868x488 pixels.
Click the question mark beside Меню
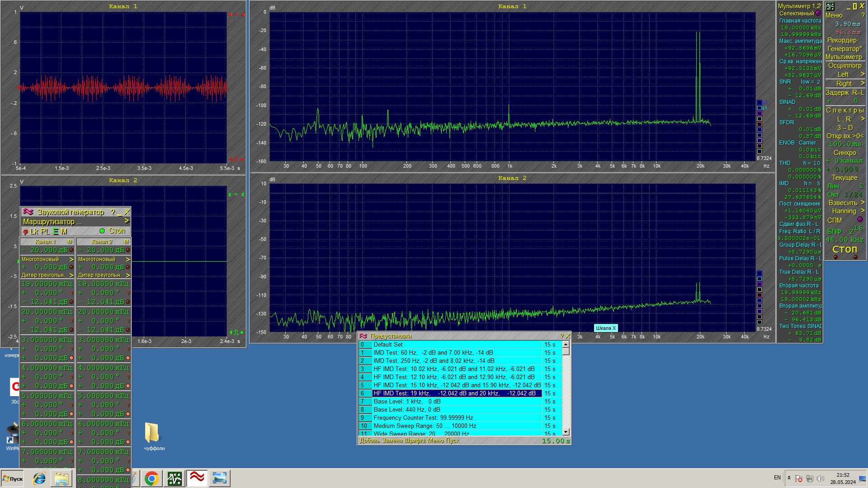pyautogui.click(x=863, y=15)
